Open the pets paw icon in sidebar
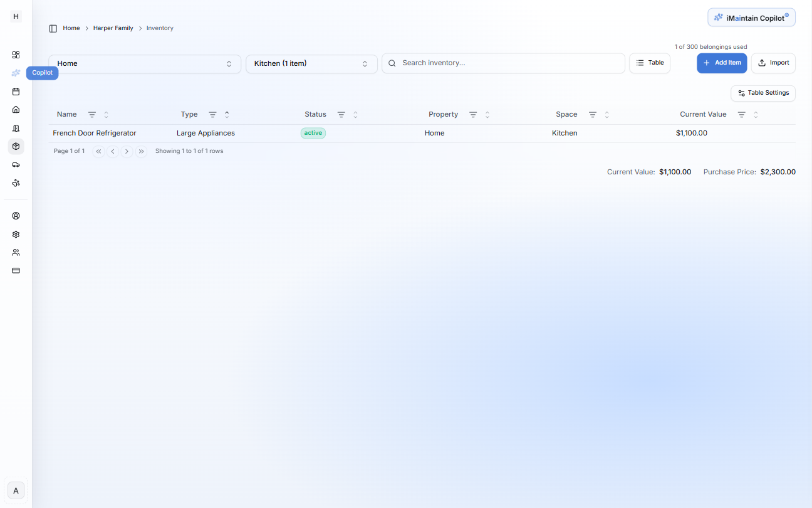This screenshot has width=812, height=508. (16, 183)
